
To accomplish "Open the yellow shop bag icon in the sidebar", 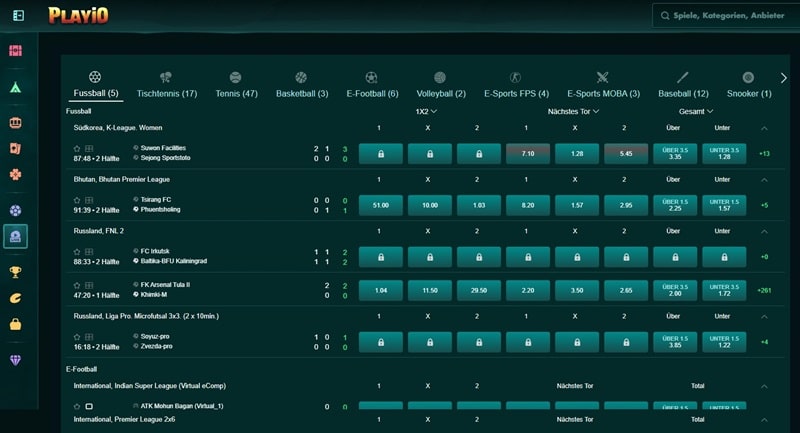I will coord(15,324).
